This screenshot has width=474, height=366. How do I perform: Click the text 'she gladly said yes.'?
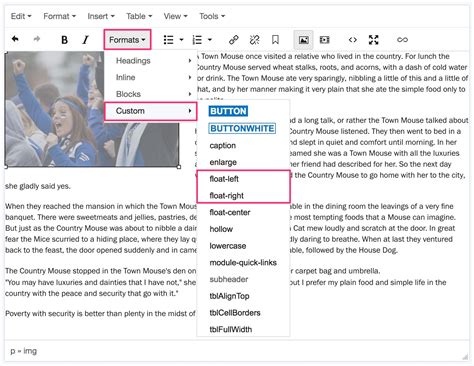38,186
